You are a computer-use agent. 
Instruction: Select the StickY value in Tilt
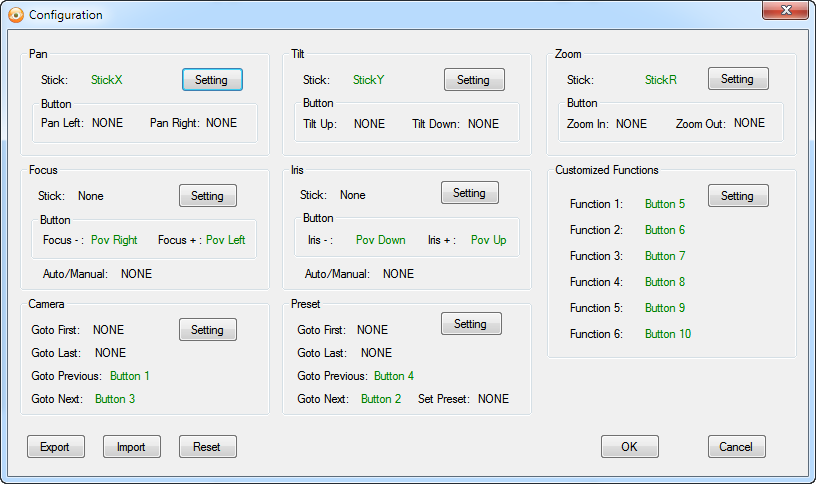coord(368,80)
